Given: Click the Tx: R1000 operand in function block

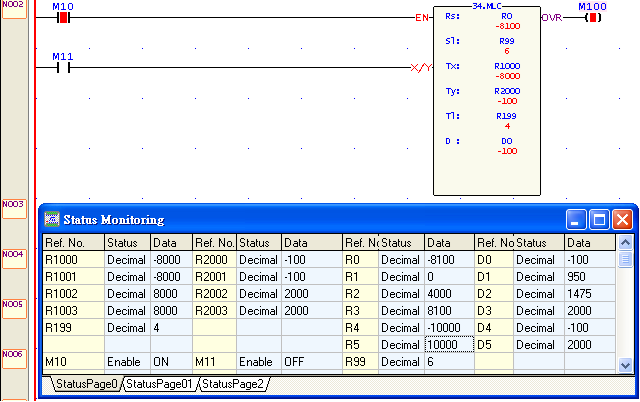Looking at the screenshot, I should (507, 66).
